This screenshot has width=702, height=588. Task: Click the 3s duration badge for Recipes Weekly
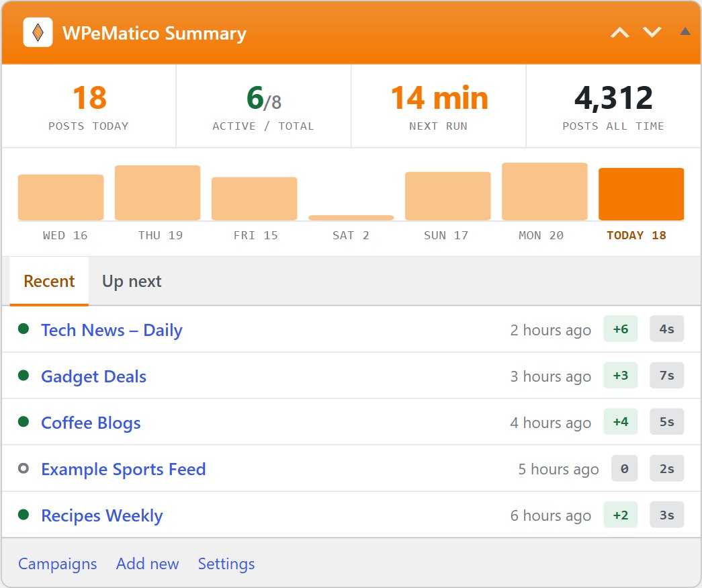coord(666,515)
